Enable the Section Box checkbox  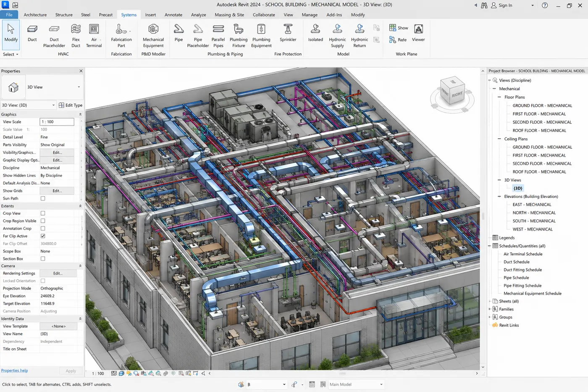point(43,259)
